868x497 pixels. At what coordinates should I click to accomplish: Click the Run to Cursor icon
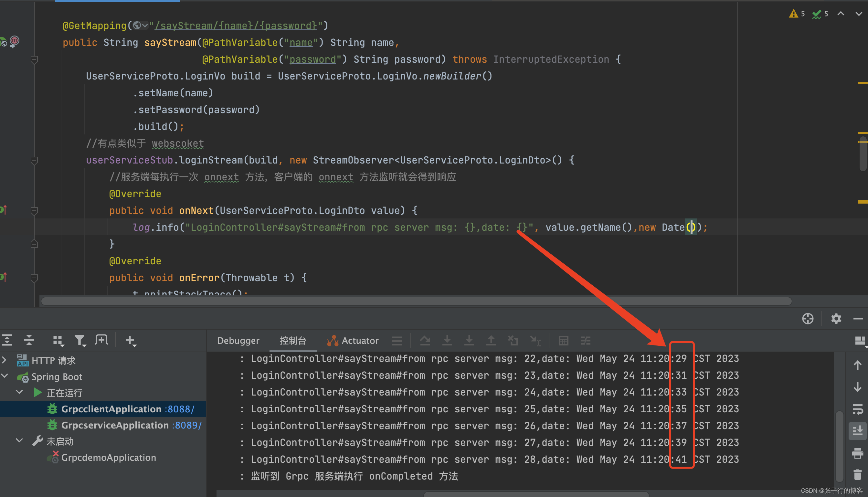535,341
